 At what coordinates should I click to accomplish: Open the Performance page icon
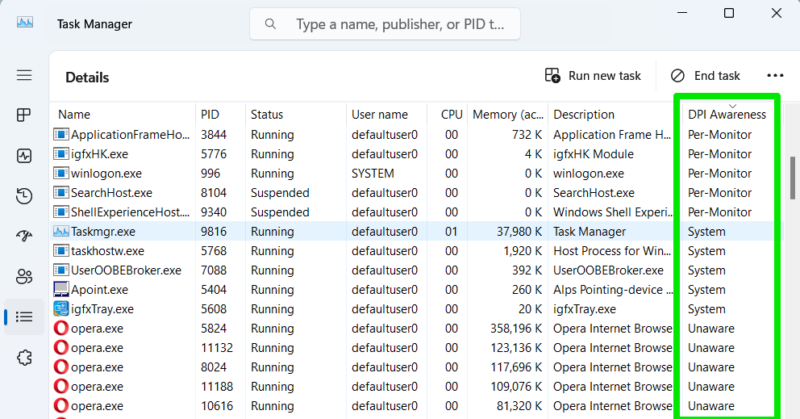(24, 156)
